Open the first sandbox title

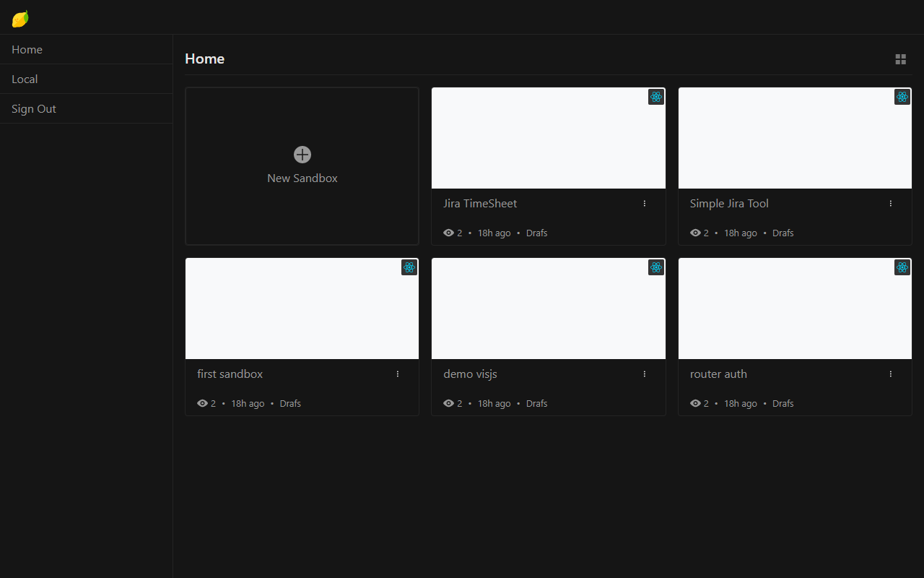[230, 374]
